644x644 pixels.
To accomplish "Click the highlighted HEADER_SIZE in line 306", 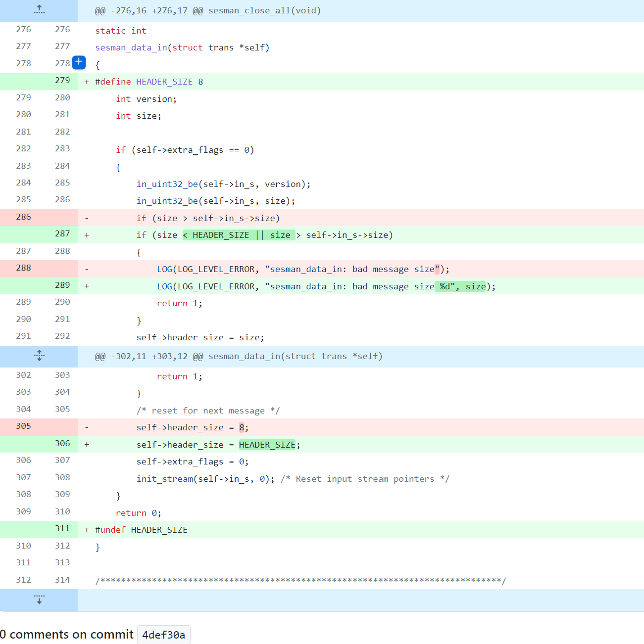I will click(x=267, y=445).
